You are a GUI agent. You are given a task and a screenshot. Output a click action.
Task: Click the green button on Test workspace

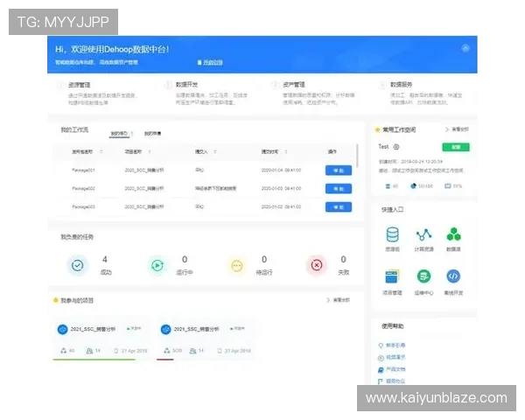[456, 147]
